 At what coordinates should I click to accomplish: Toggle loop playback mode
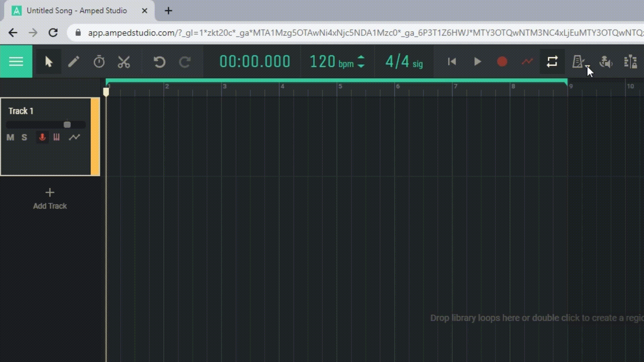tap(552, 62)
